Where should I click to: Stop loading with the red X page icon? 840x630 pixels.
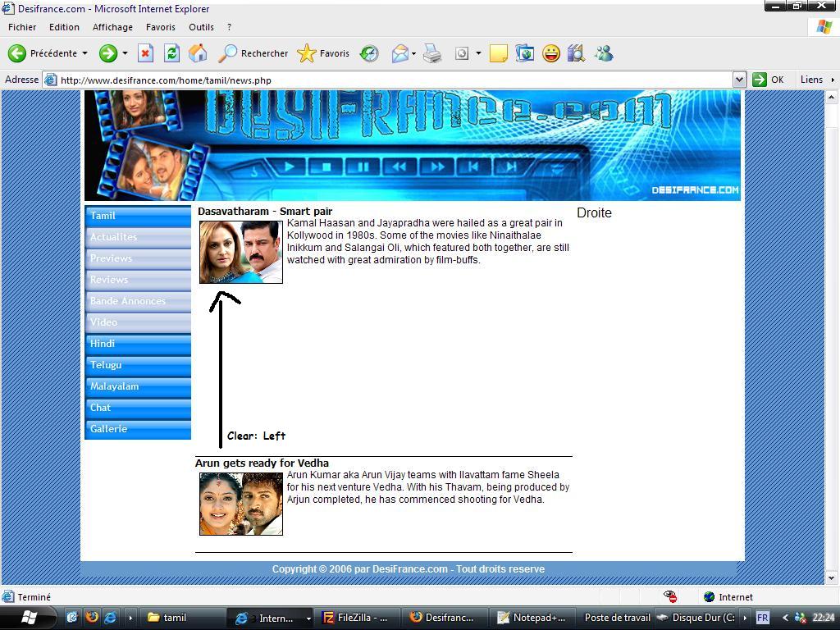pos(145,53)
